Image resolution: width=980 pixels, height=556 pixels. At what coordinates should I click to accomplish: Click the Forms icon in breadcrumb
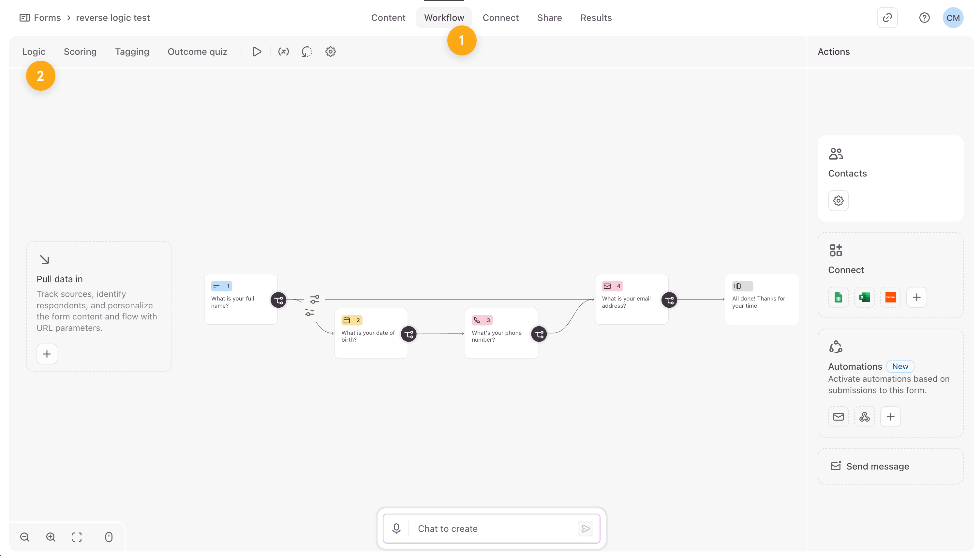click(24, 18)
